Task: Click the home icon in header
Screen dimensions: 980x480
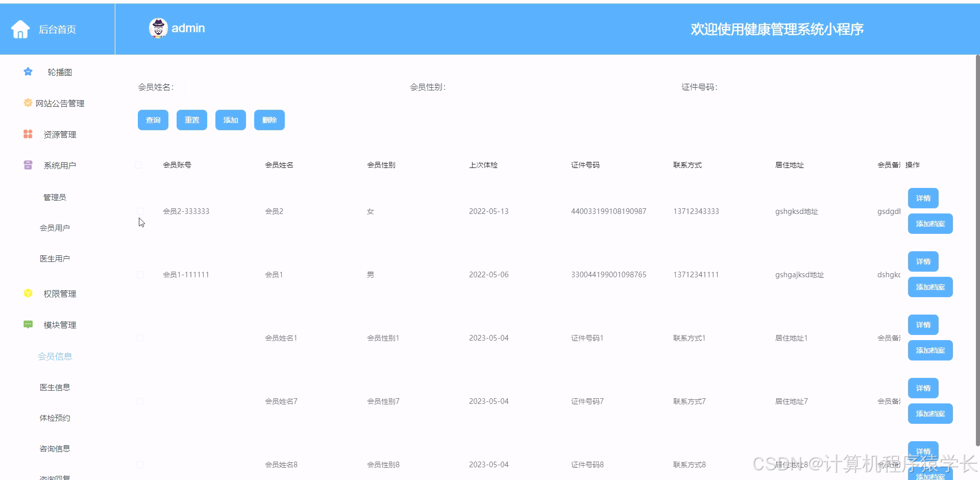Action: click(20, 29)
